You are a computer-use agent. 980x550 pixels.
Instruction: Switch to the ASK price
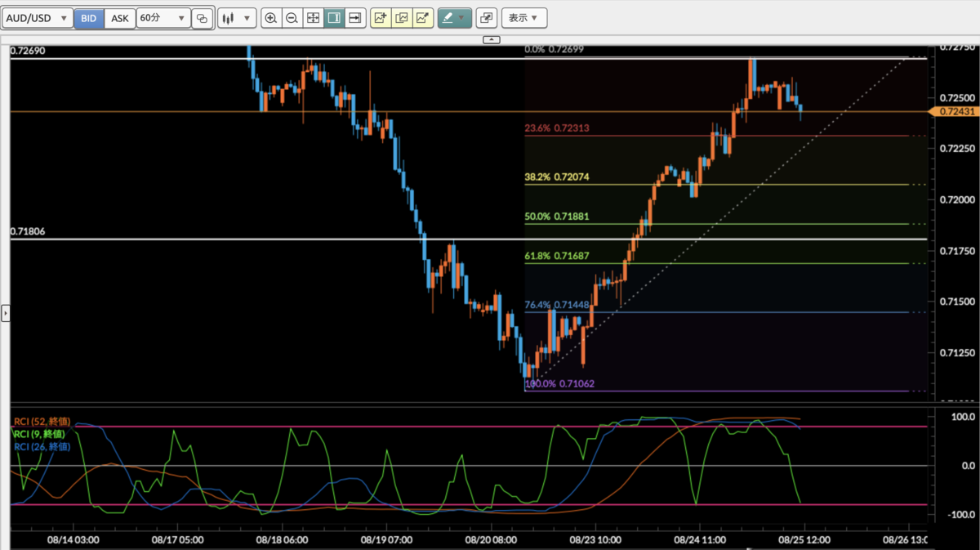coord(119,18)
